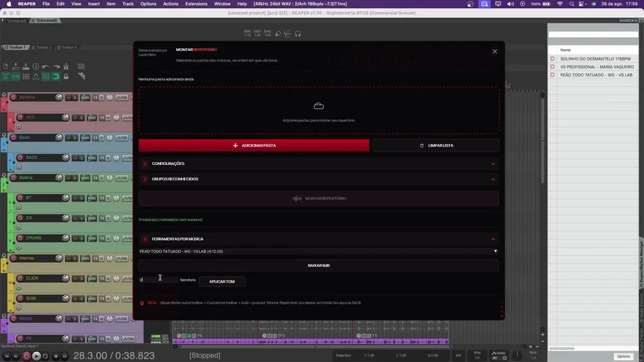
Task: Click Options button in Region Manager
Action: (623, 356)
